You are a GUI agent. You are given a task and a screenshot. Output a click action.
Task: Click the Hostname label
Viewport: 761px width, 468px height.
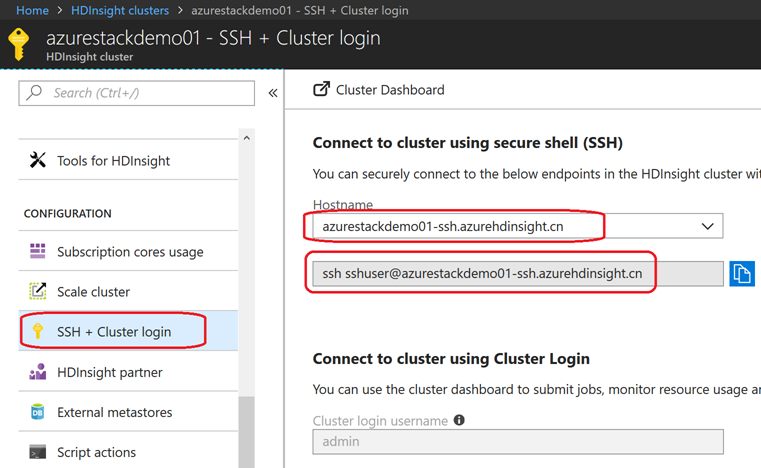click(343, 204)
